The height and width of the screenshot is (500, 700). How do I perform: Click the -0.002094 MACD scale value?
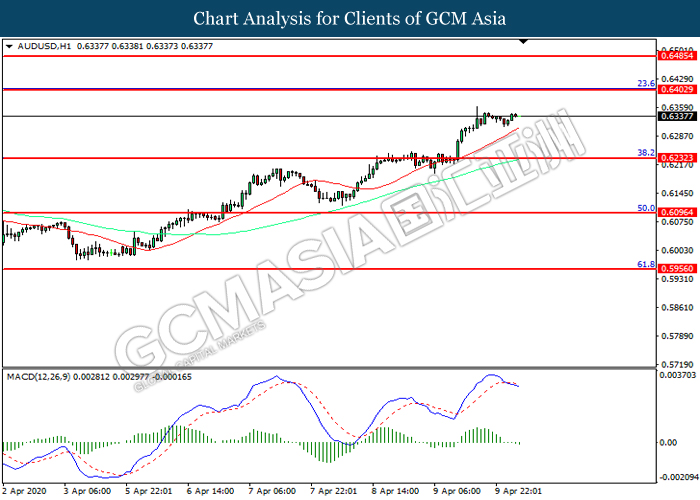click(x=678, y=477)
